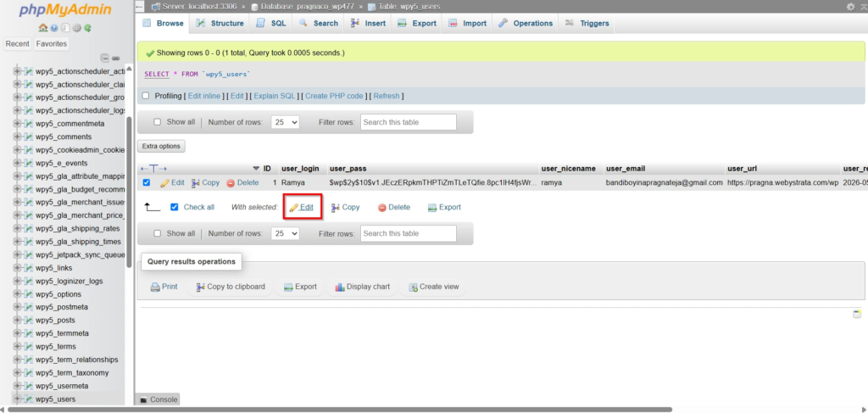This screenshot has width=868, height=413.
Task: Click the bookmark icon below query results operations
Action: (857, 314)
